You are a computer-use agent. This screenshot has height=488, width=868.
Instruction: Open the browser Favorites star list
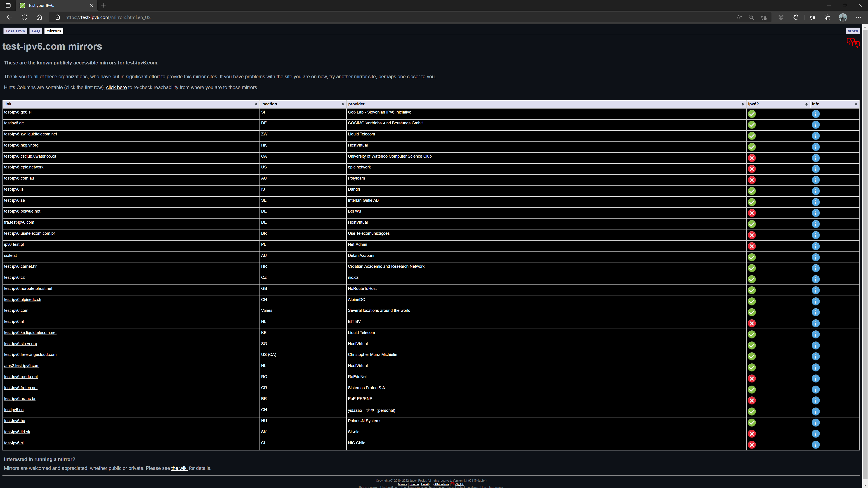coord(812,17)
